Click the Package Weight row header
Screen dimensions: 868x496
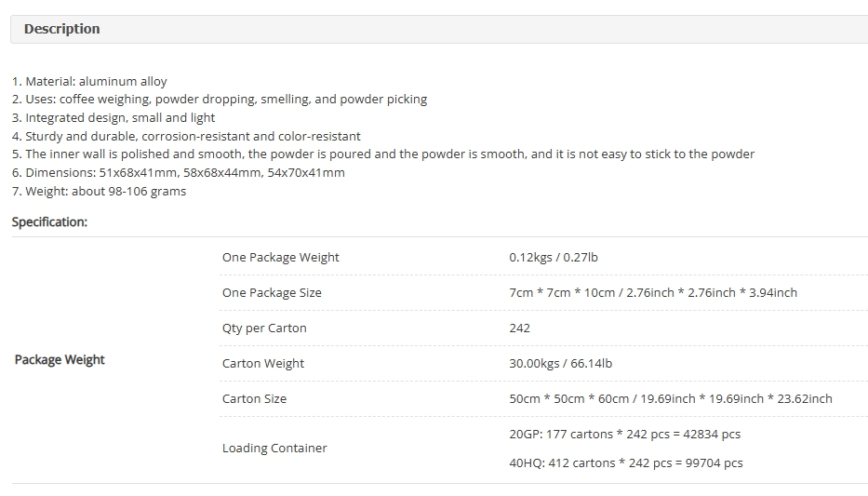coord(60,359)
